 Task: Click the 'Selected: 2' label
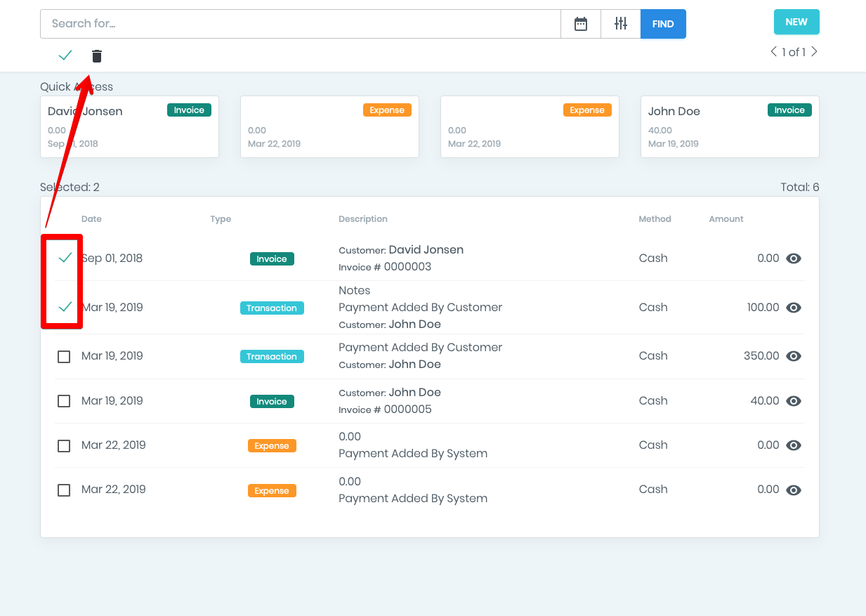70,188
